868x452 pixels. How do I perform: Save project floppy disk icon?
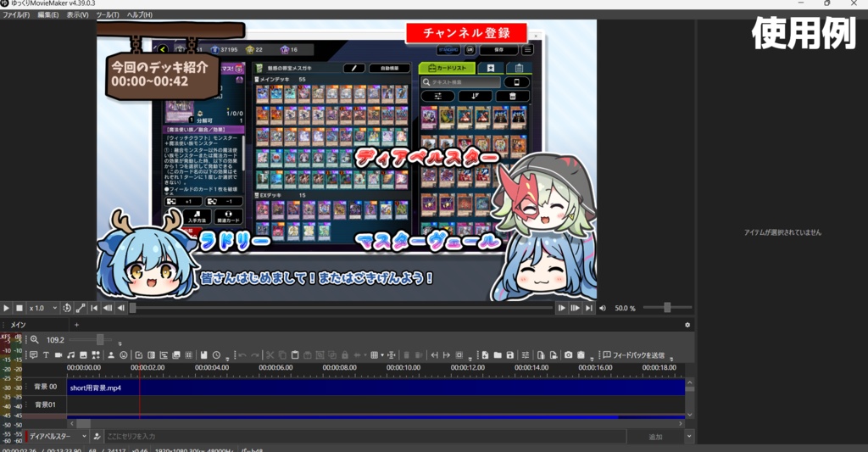pyautogui.click(x=509, y=355)
